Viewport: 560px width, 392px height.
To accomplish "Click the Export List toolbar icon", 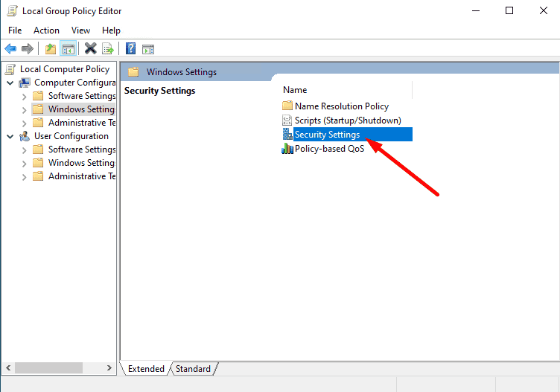I will click(107, 48).
